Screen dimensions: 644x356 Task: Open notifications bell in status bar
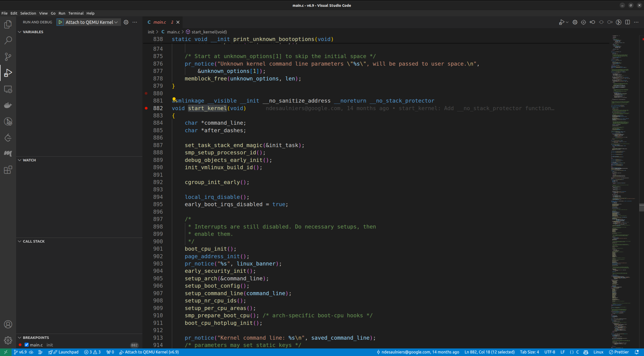(x=636, y=352)
